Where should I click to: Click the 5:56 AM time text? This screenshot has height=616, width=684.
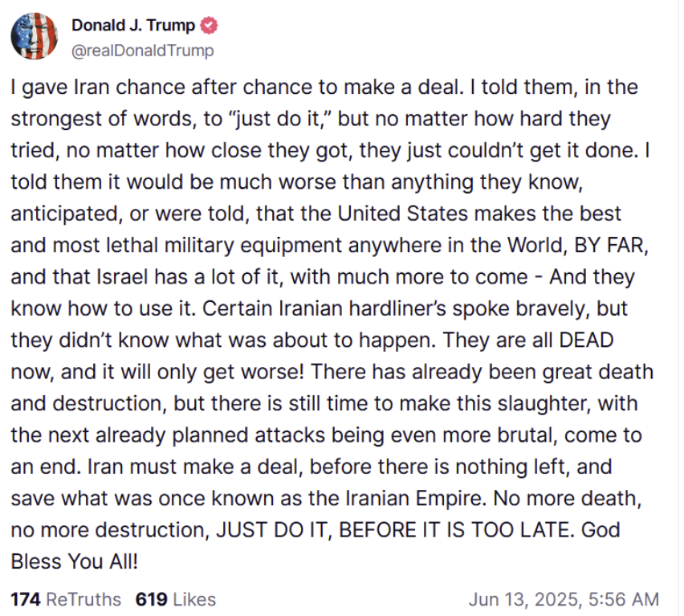point(623,599)
